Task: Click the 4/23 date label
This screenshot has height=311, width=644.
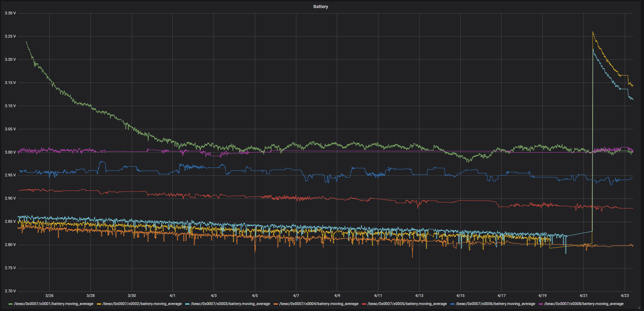Action: pos(625,296)
